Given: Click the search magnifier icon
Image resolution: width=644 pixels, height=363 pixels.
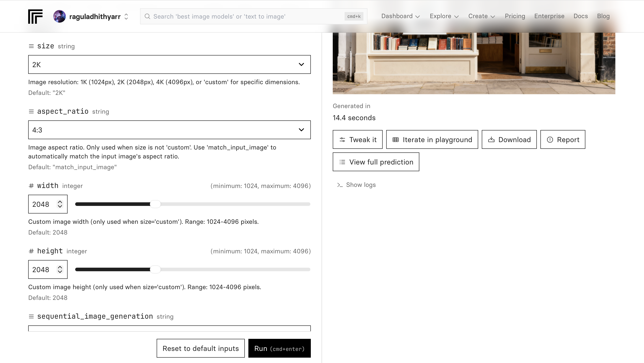Looking at the screenshot, I should click(147, 17).
